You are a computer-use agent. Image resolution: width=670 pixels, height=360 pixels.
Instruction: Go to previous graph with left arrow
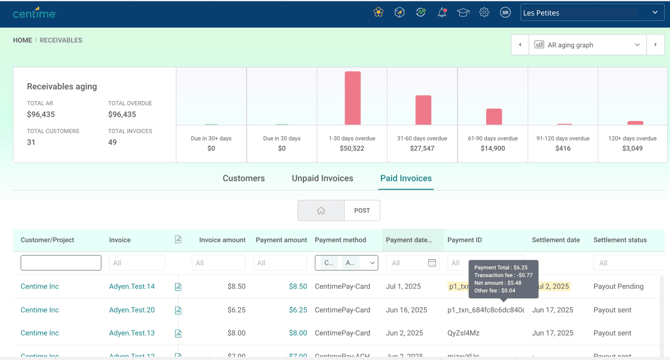(x=520, y=45)
